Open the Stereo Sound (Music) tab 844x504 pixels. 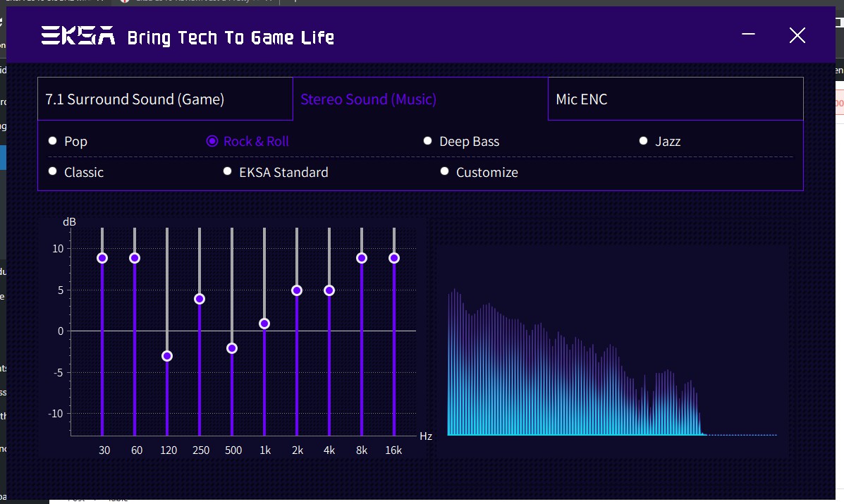pyautogui.click(x=420, y=99)
